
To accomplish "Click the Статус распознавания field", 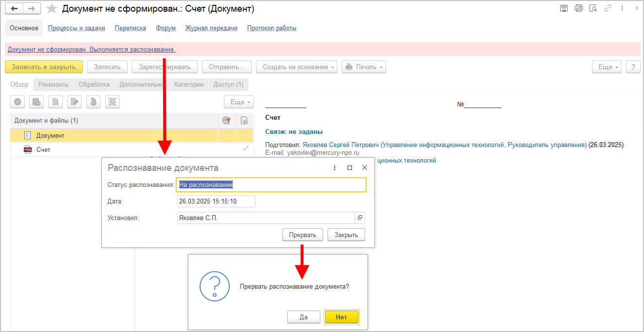I will 271,184.
